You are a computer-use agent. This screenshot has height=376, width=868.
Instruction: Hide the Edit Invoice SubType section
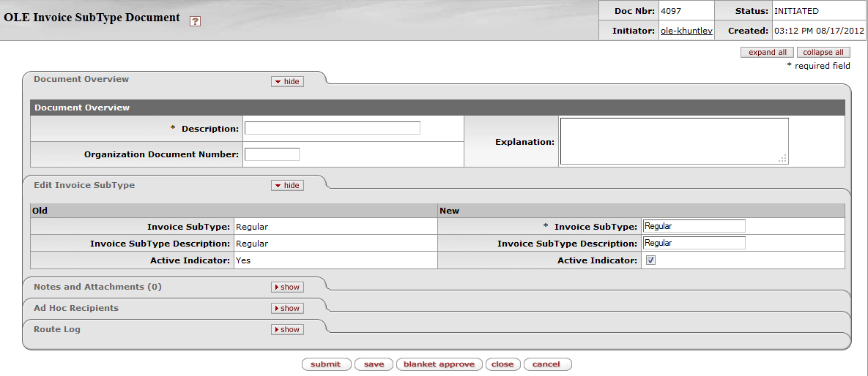click(287, 185)
